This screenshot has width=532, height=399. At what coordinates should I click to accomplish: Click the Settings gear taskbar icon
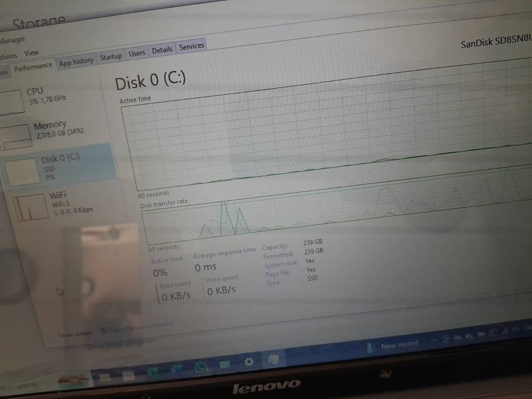249,362
